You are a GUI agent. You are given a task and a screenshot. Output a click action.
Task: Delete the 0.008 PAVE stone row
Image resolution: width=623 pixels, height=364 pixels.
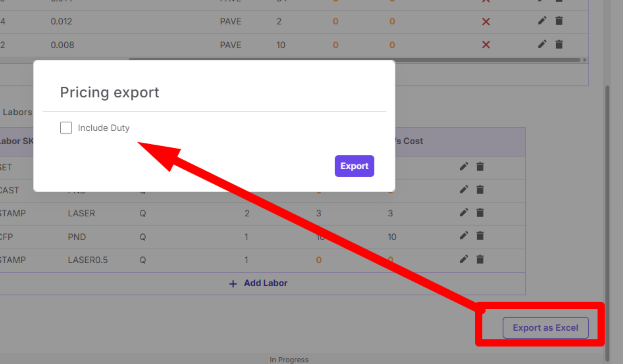[559, 45]
